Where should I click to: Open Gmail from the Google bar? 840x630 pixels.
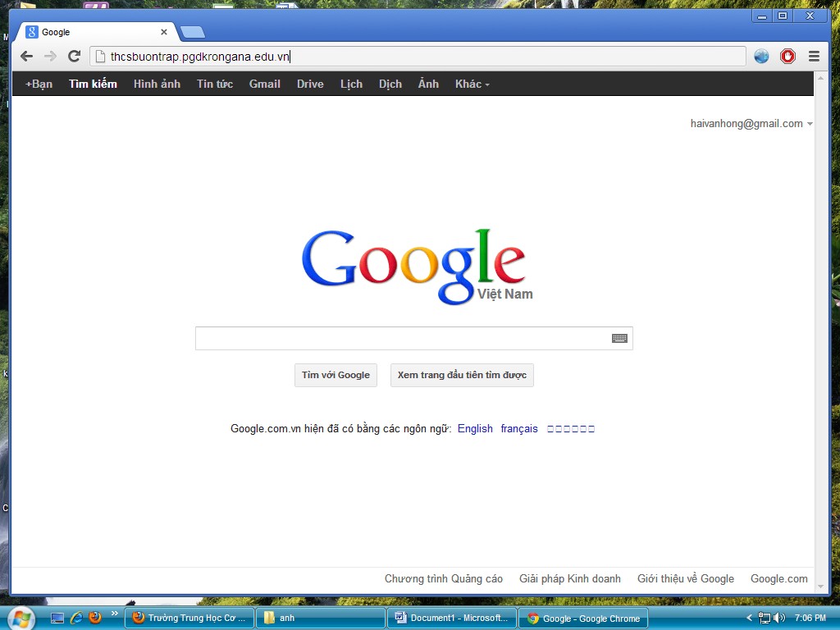click(x=264, y=84)
